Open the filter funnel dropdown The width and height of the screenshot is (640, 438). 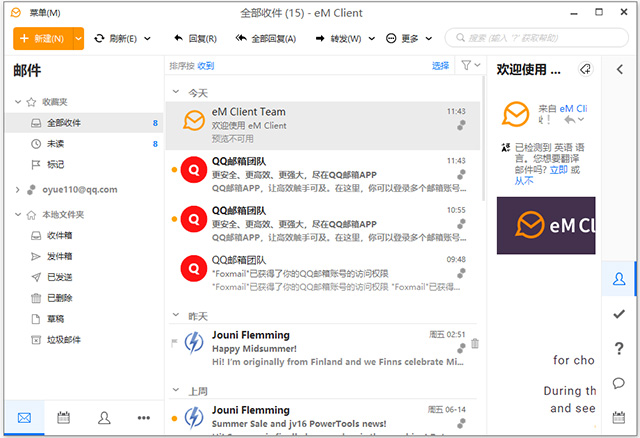point(470,65)
